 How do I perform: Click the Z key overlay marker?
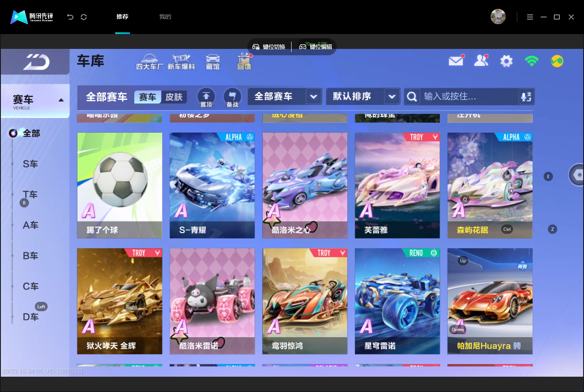coord(553,229)
